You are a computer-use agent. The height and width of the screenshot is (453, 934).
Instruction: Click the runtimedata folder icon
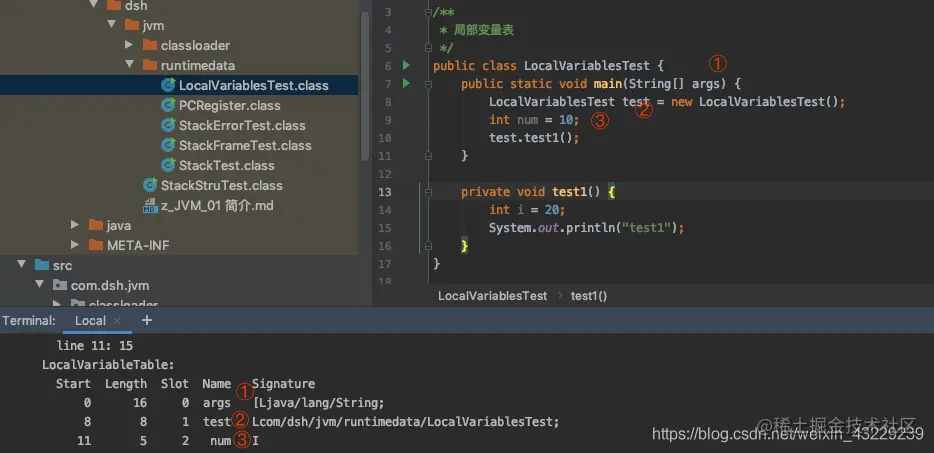pos(150,66)
